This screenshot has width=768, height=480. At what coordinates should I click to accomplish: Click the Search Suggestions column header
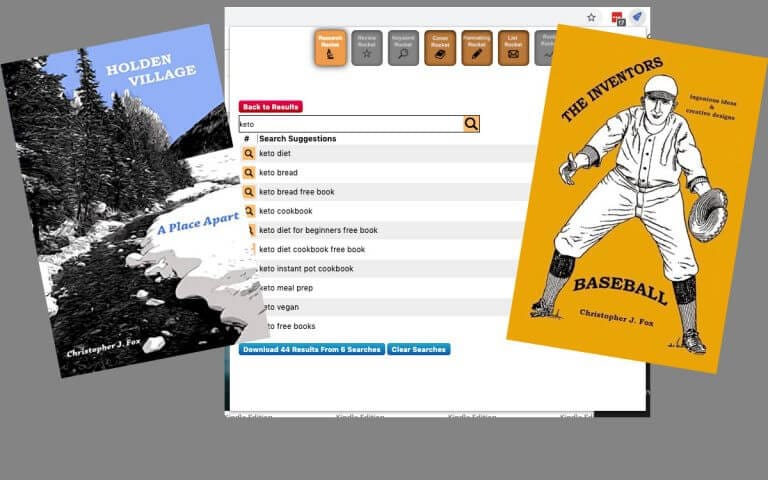298,139
